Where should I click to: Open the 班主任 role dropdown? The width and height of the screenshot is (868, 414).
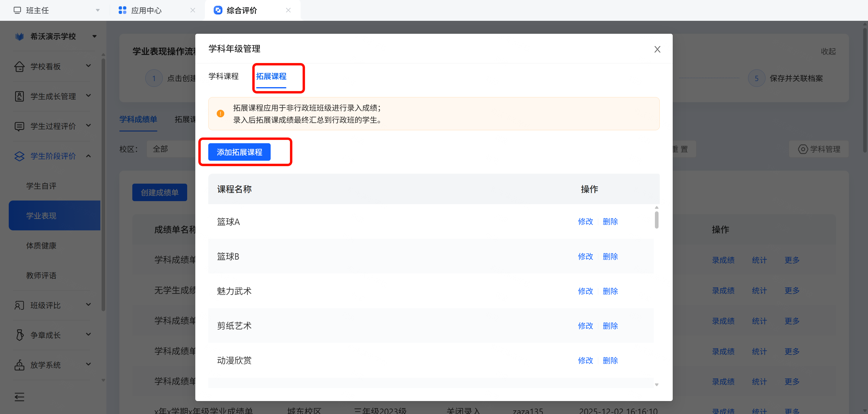tap(97, 11)
